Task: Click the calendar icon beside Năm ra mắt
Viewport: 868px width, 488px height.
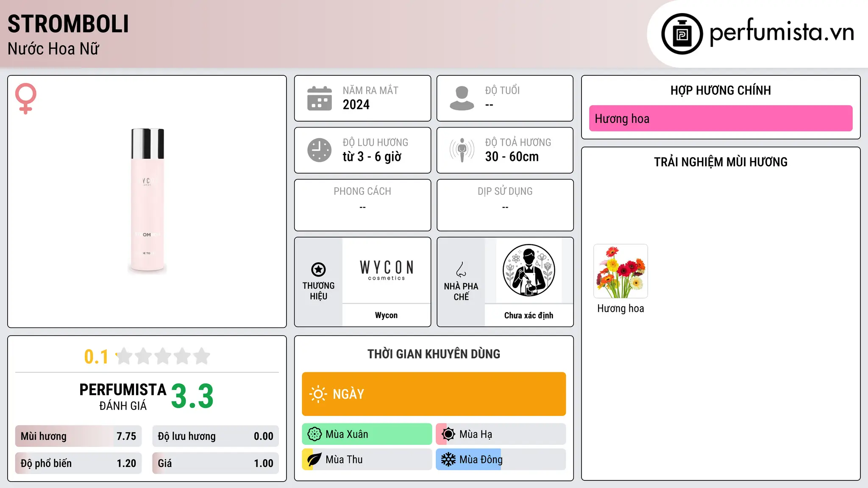Action: pos(320,98)
